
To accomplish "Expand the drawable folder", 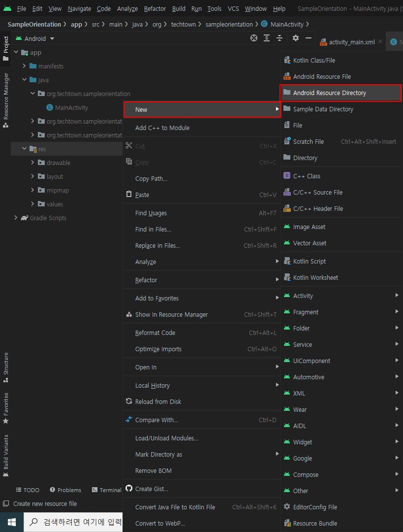I will coord(32,163).
